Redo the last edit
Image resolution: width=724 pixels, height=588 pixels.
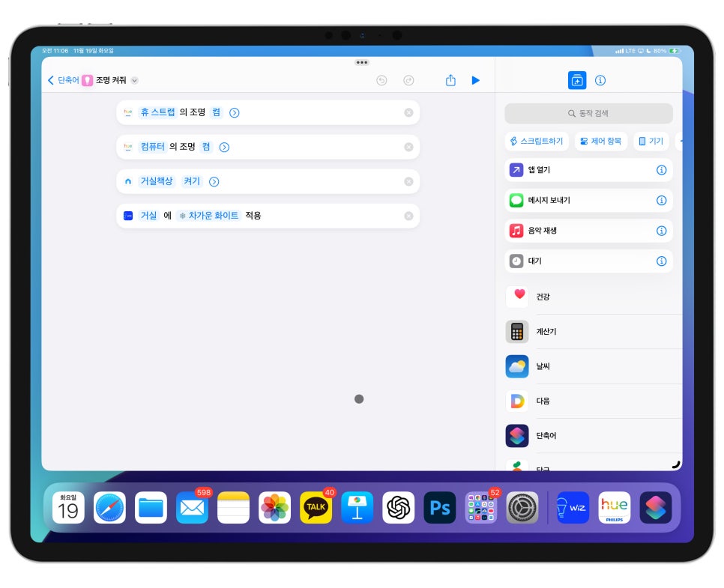[x=408, y=80]
